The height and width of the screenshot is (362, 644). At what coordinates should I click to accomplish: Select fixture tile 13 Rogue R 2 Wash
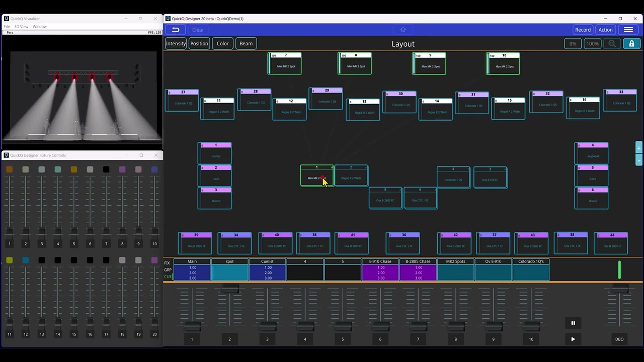tap(363, 110)
